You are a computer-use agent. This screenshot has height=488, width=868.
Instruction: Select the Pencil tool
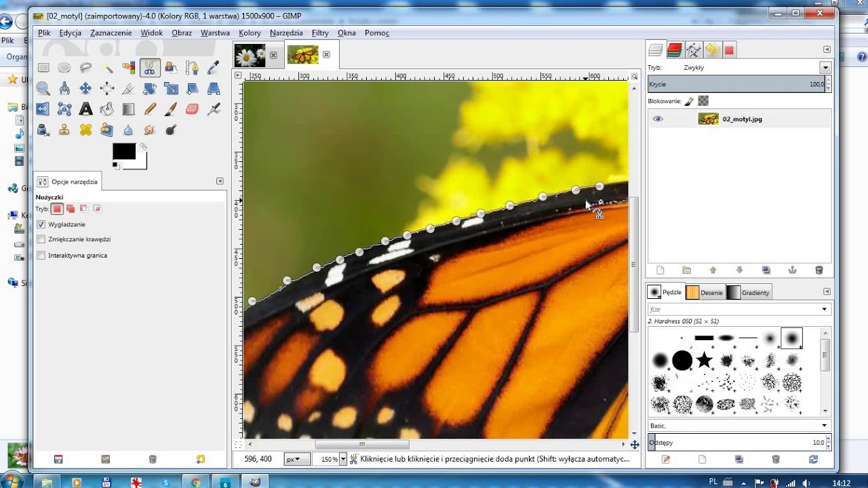click(x=150, y=108)
